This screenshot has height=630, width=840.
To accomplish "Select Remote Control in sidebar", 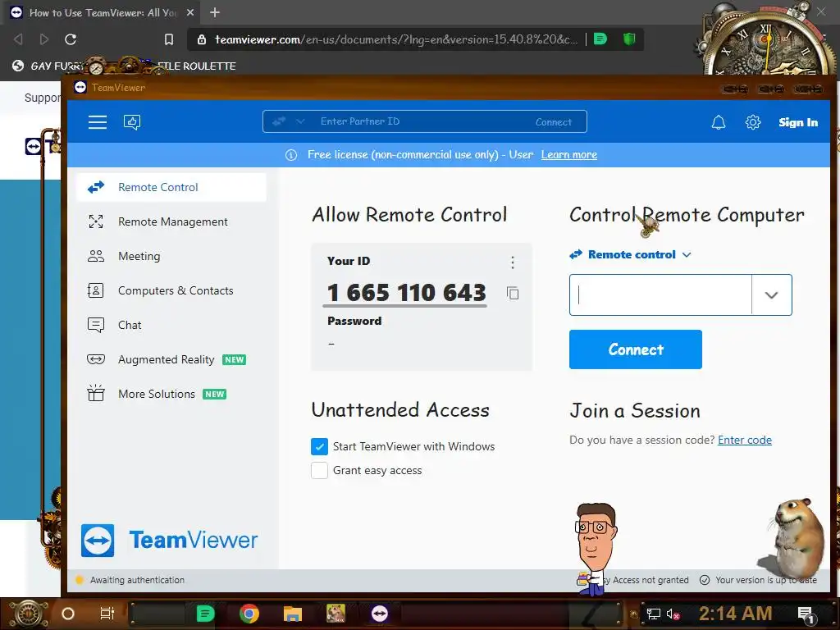I will coord(171,187).
